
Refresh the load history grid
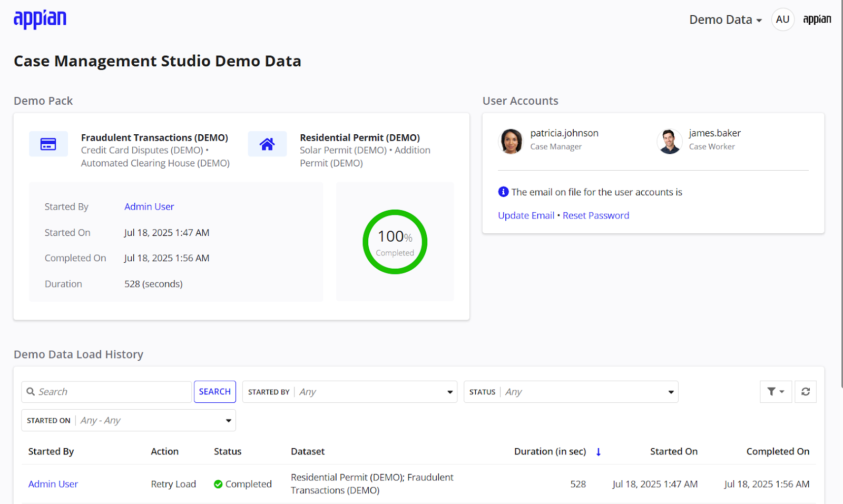[x=806, y=392]
